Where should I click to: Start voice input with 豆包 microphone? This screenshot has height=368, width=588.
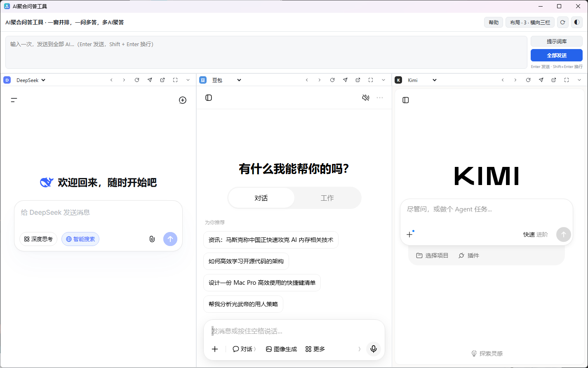click(x=374, y=349)
